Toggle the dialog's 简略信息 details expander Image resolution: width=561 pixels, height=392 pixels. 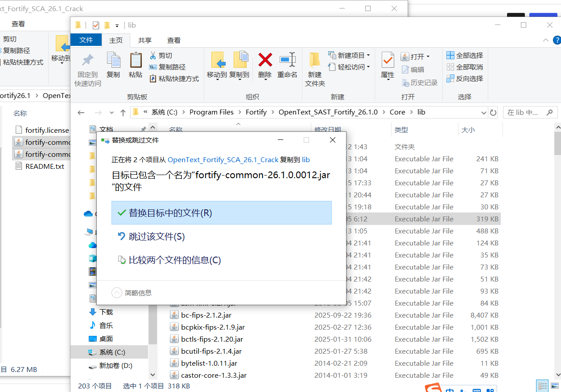coord(132,293)
